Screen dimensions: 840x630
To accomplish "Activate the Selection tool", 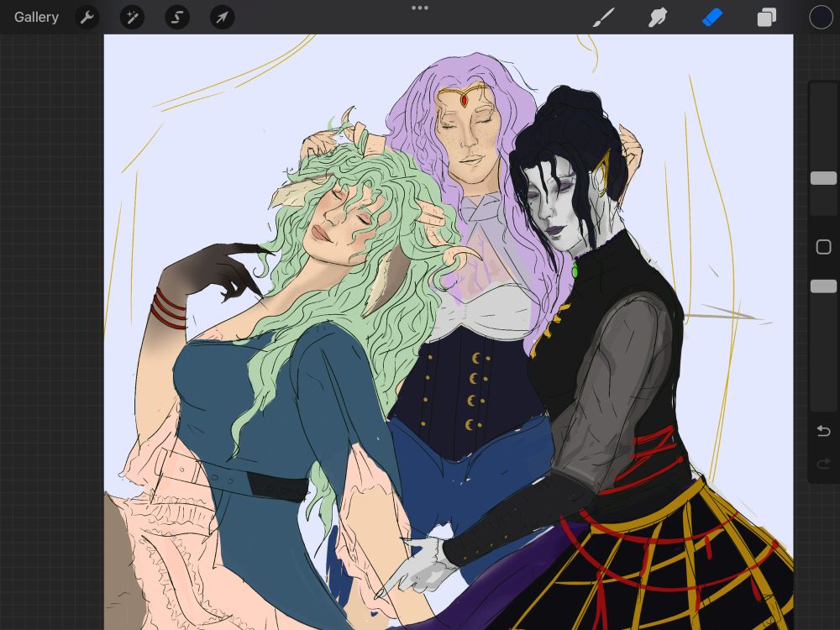I will click(176, 18).
